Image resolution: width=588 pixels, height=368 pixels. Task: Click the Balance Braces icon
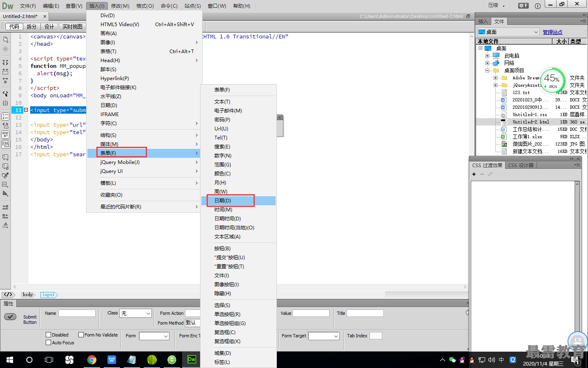5,103
